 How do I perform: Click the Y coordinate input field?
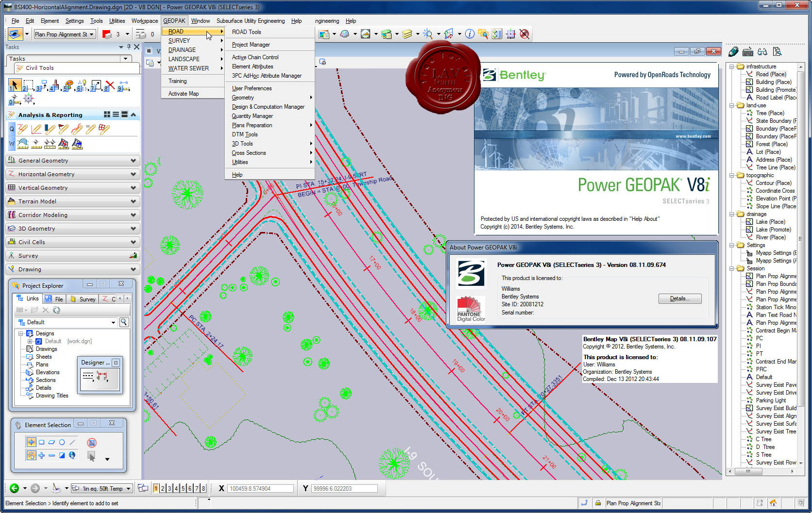coord(344,488)
